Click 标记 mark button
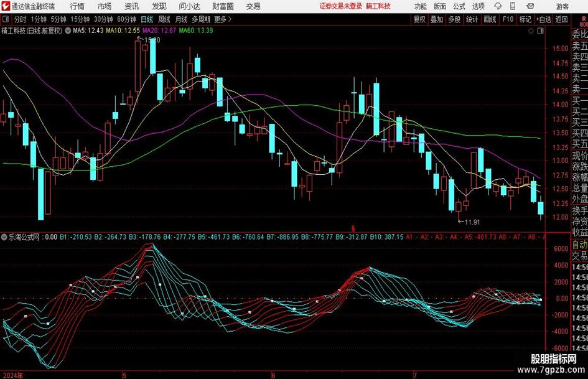The height and width of the screenshot is (379, 588). point(525,19)
